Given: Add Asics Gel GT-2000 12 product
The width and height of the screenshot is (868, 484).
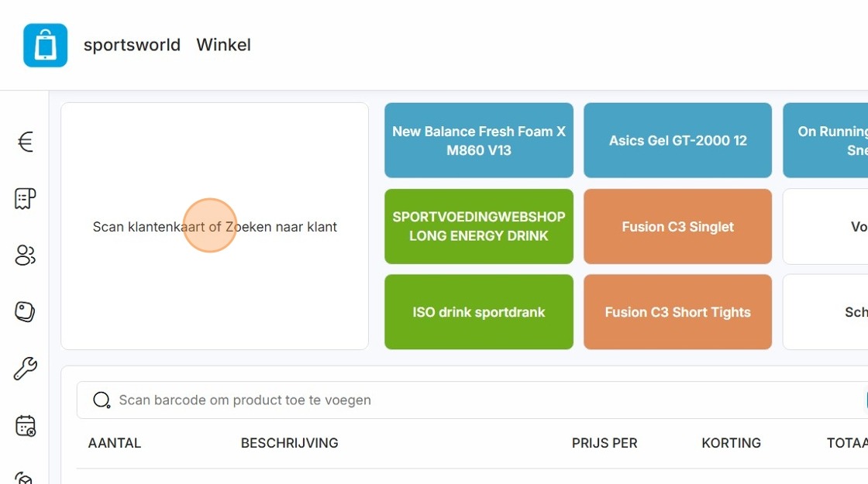Looking at the screenshot, I should pyautogui.click(x=677, y=140).
